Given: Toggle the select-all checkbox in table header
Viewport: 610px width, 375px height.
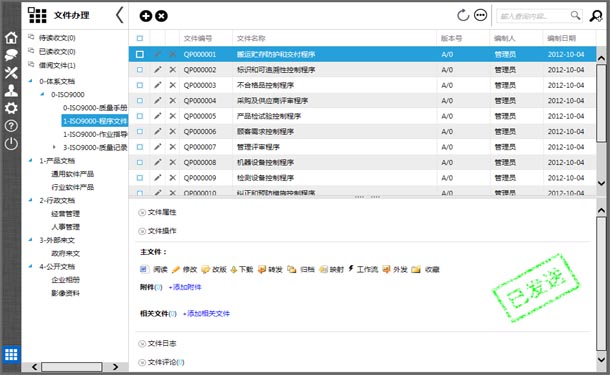Looking at the screenshot, I should click(140, 38).
